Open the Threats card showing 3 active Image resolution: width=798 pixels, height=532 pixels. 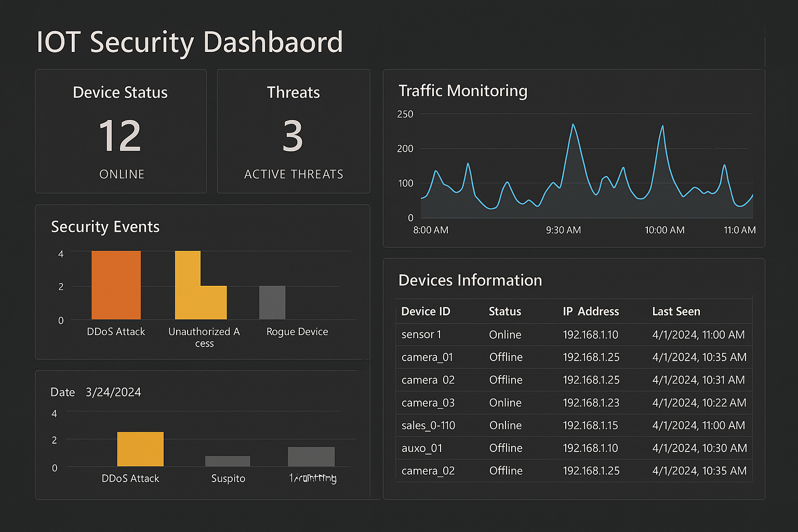click(x=293, y=131)
